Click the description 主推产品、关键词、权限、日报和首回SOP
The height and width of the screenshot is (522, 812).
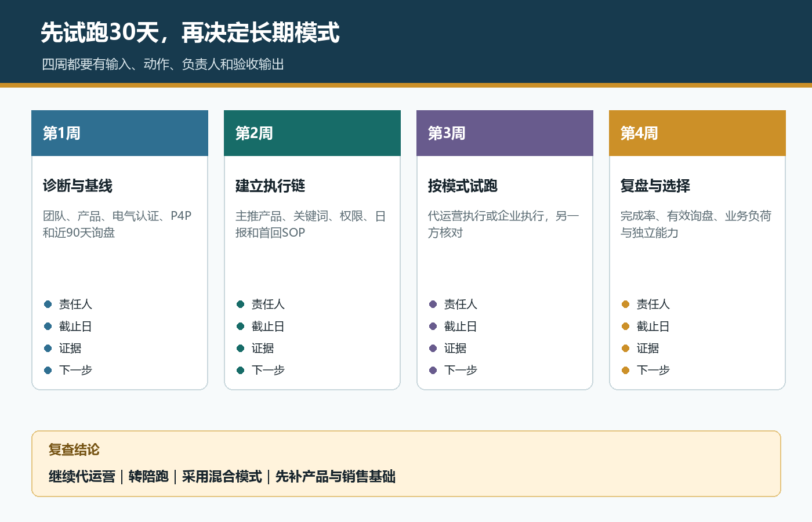point(311,224)
